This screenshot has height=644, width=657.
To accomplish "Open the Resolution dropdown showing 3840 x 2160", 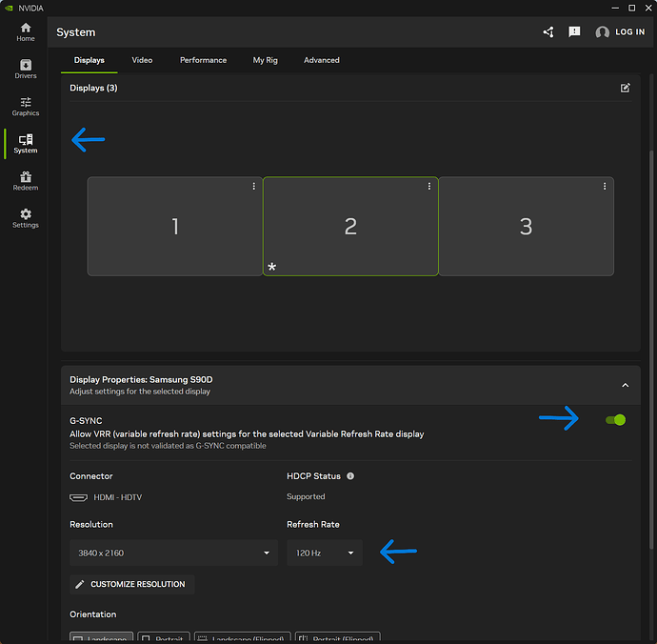I will point(173,553).
